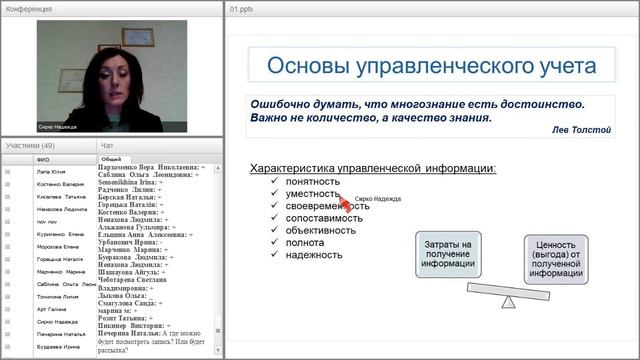Screen dimensions: 640x360
Task: Select participant nov nov
Action: pos(47,222)
